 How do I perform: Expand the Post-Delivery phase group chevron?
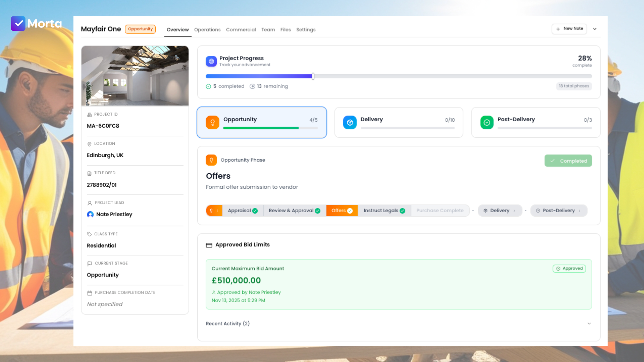[x=579, y=211]
